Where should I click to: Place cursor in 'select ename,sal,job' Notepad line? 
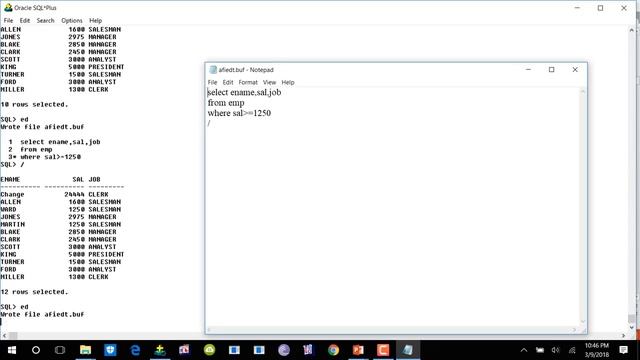pyautogui.click(x=244, y=92)
